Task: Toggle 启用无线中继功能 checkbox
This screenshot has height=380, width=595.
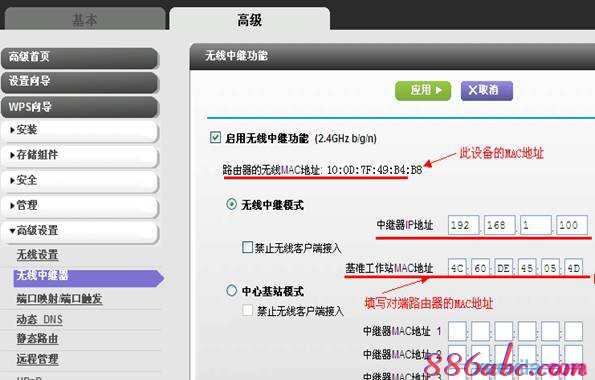Action: (x=215, y=137)
